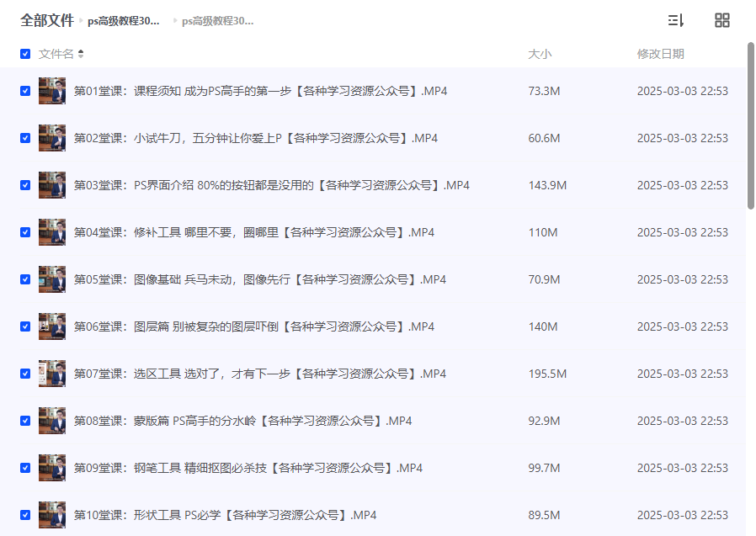This screenshot has height=536, width=756.
Task: Open file 第06堂课：图层篇 别被复杂的图层吓倒
Action: pos(254,326)
